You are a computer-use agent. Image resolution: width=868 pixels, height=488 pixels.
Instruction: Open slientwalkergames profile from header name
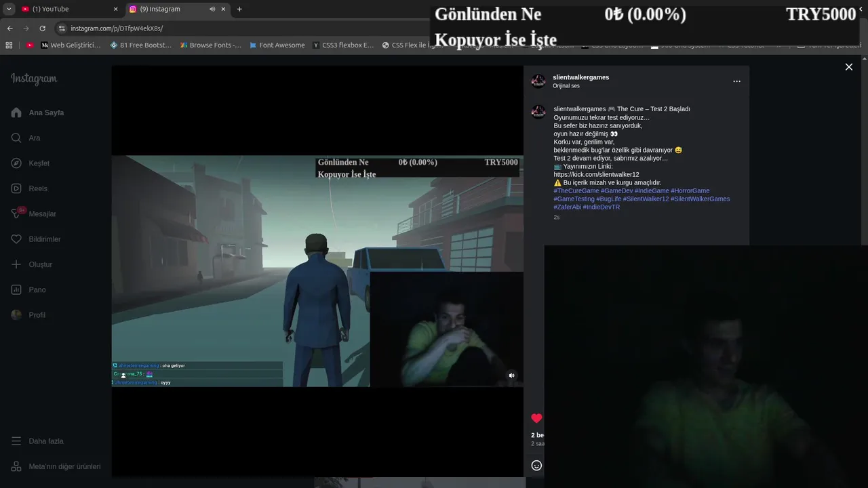pos(580,77)
